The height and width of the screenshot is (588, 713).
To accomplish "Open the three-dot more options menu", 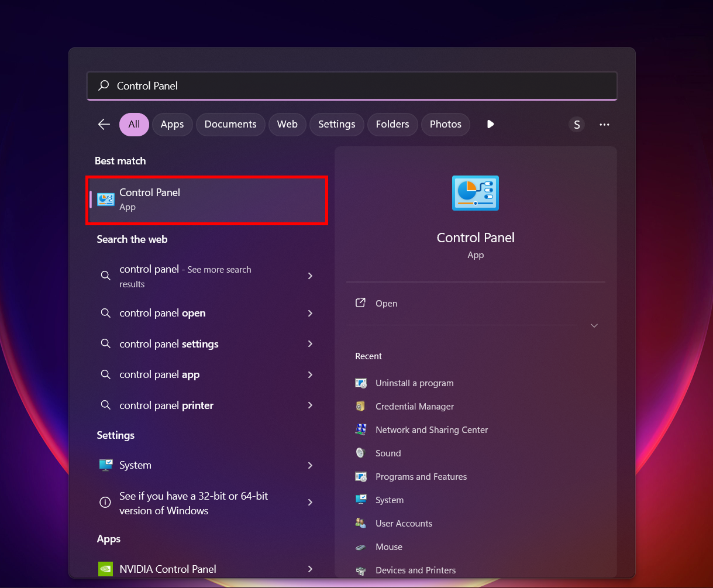I will (x=604, y=124).
